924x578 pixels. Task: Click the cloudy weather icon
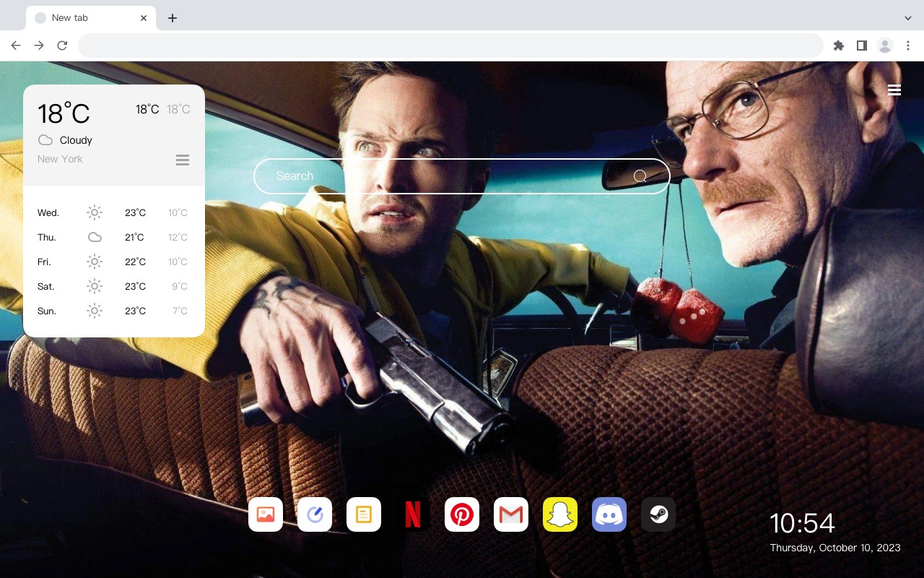45,140
